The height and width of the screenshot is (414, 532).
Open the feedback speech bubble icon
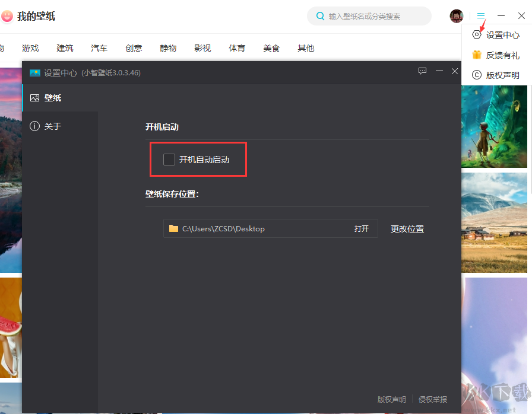[x=422, y=71]
